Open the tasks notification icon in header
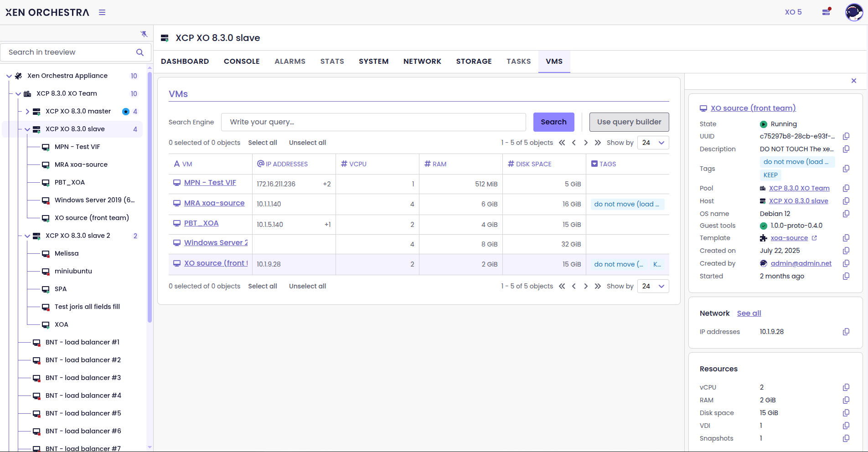868x452 pixels. point(826,12)
